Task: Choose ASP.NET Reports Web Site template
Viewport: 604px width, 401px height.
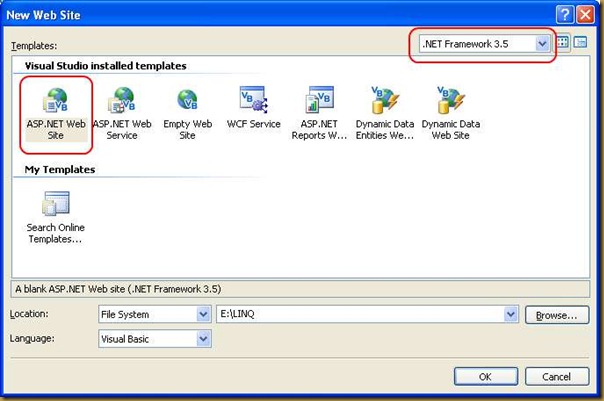Action: 319,114
